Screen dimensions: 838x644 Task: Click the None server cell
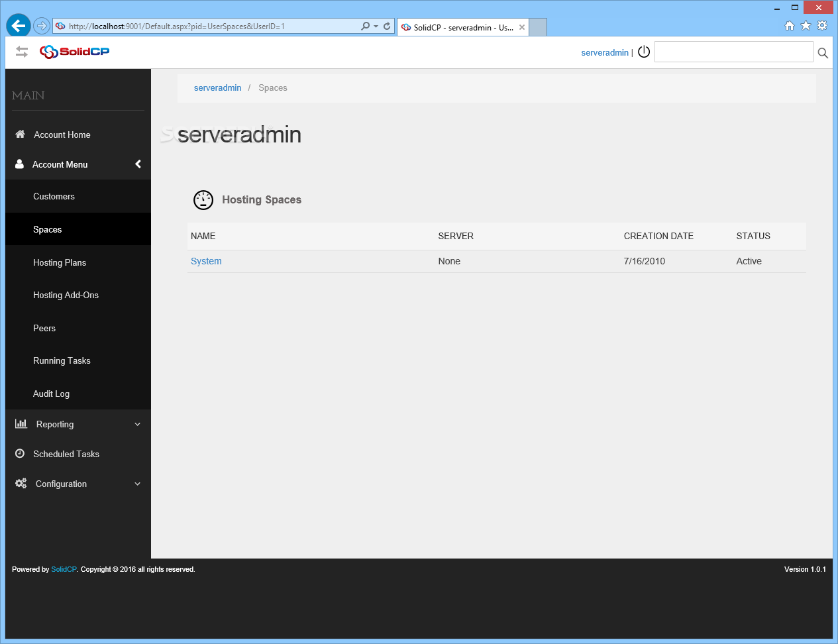pos(449,261)
